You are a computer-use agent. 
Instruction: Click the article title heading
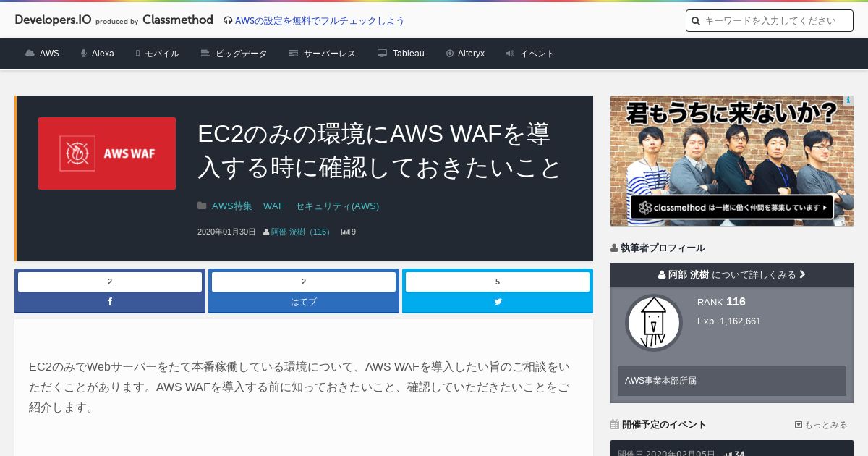tap(379, 151)
